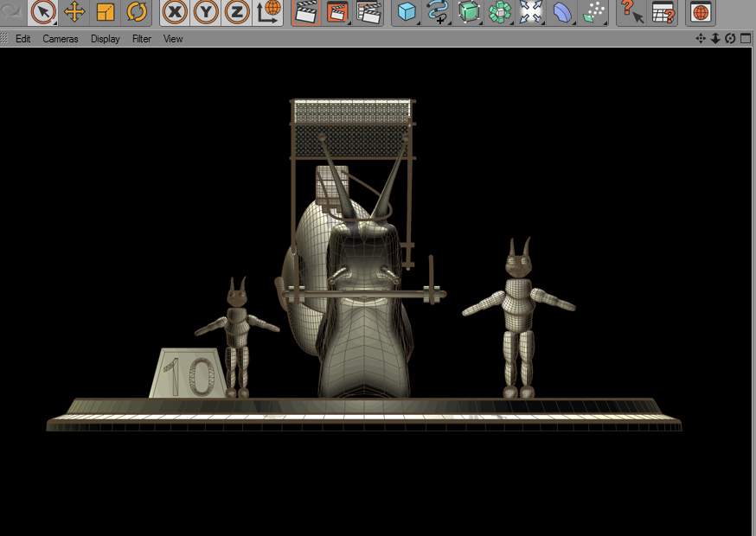
Task: Click the viewport toggle view icon
Action: point(746,39)
